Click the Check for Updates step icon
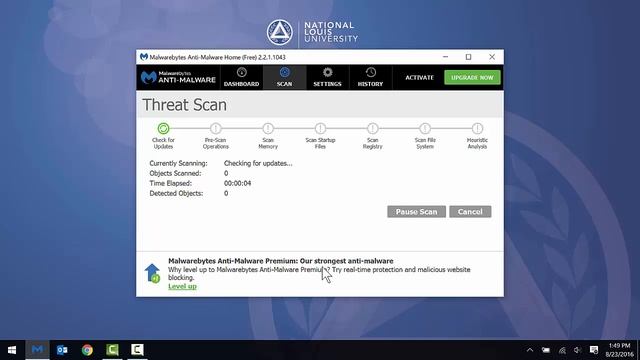This screenshot has height=360, width=640. click(163, 129)
